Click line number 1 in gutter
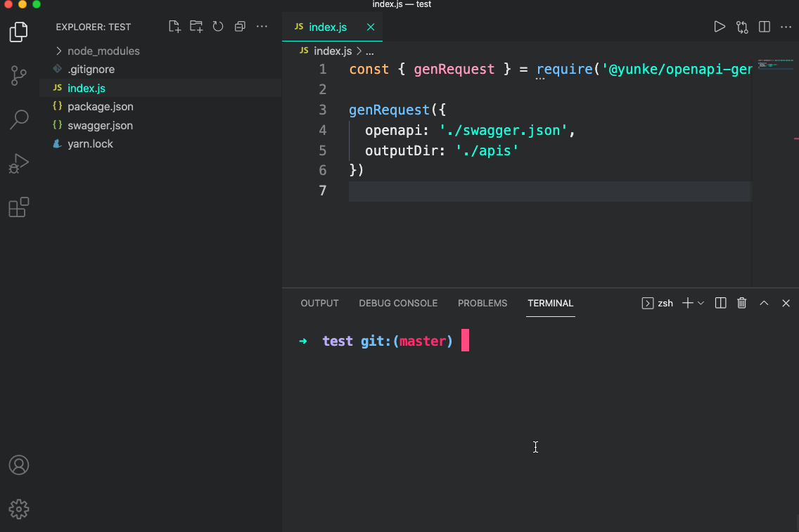The height and width of the screenshot is (532, 799). coord(323,70)
